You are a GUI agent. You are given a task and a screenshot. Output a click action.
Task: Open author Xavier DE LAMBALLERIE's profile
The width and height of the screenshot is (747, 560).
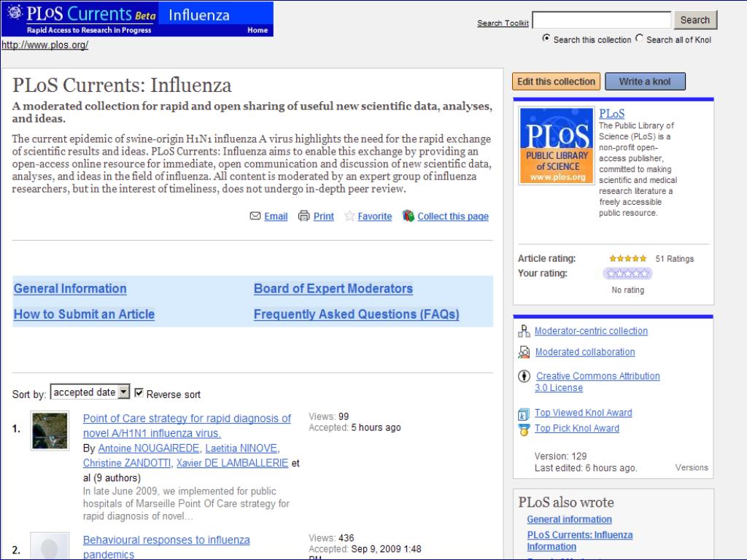point(232,463)
